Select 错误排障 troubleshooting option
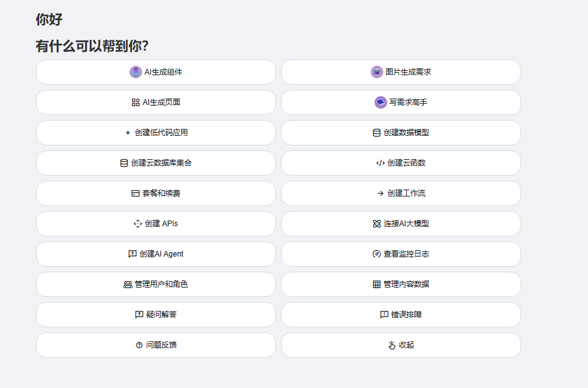The height and width of the screenshot is (388, 588). pyautogui.click(x=401, y=315)
